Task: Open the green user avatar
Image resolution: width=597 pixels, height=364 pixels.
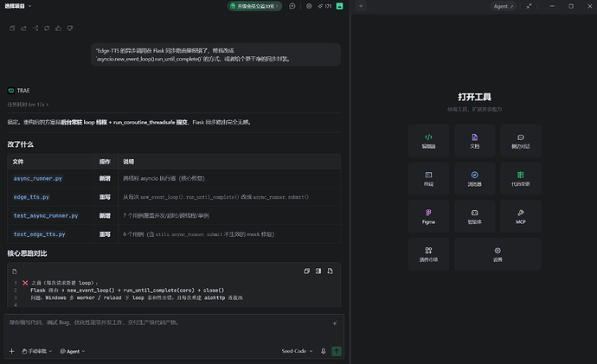Action: 340,6
